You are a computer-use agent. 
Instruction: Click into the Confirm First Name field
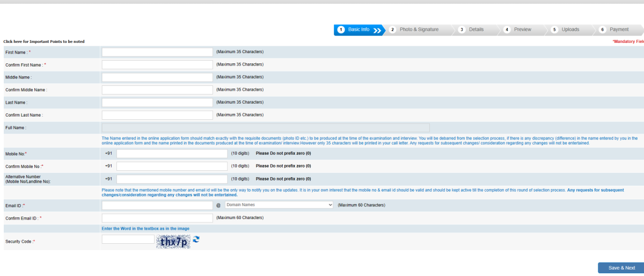click(157, 64)
